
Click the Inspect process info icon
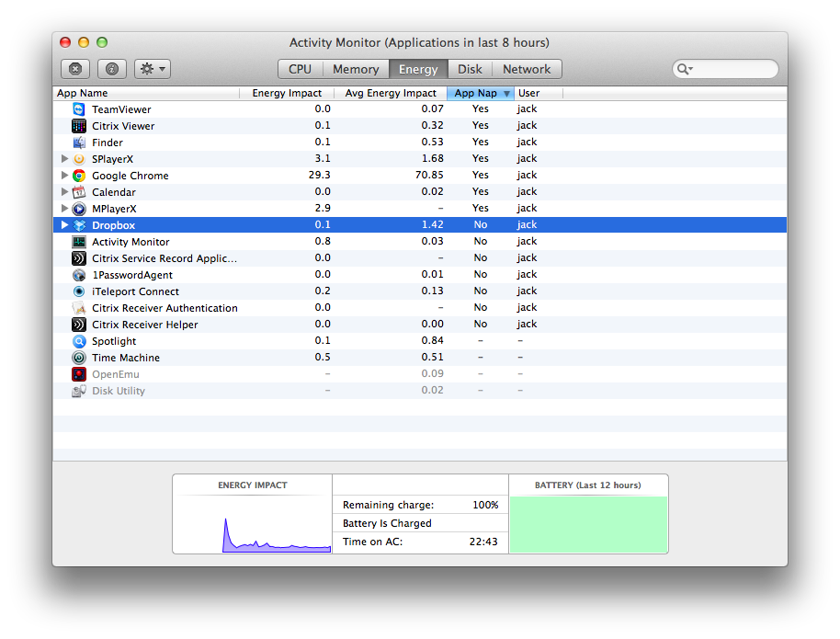[112, 69]
